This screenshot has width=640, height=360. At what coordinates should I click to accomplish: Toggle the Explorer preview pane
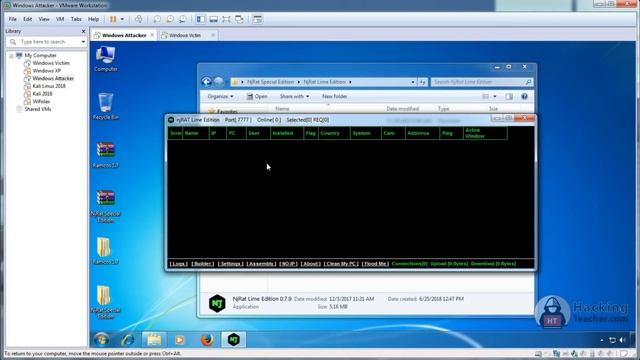tap(509, 97)
